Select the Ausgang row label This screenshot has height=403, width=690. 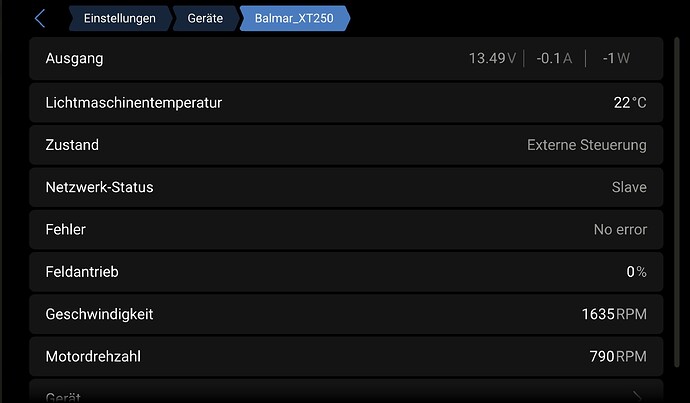click(74, 59)
